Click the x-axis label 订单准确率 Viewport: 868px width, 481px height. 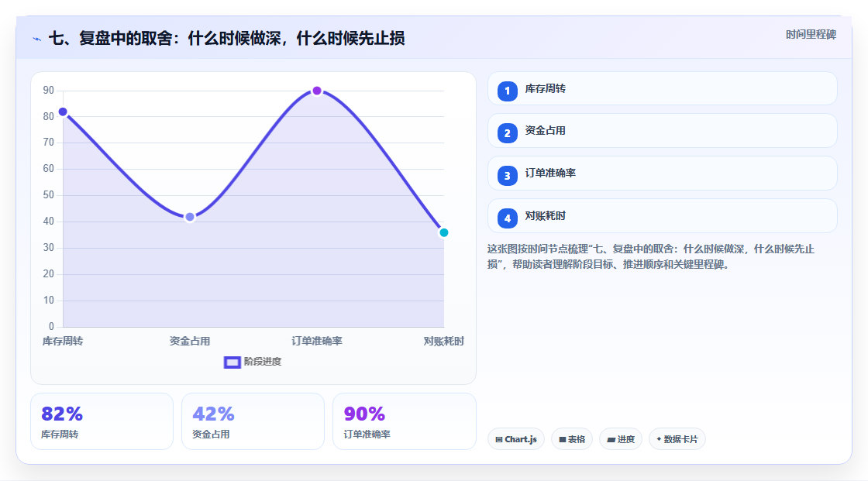[317, 341]
